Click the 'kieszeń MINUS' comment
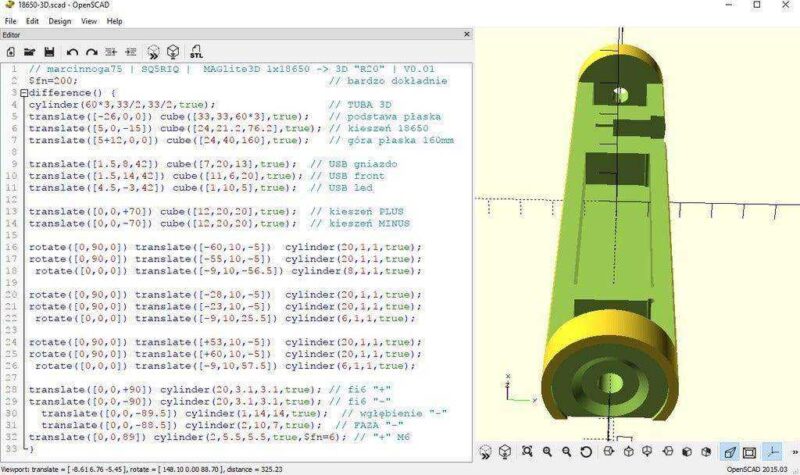The width and height of the screenshot is (800, 475). 360,223
